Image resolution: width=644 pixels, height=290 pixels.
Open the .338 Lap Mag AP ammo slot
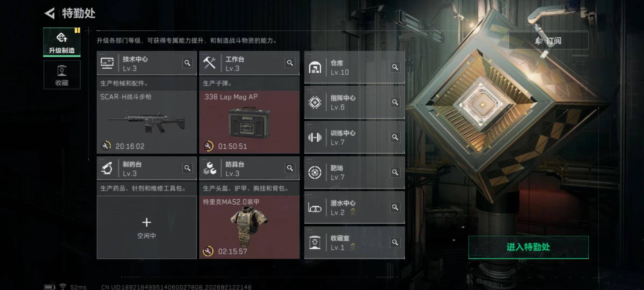(x=249, y=122)
